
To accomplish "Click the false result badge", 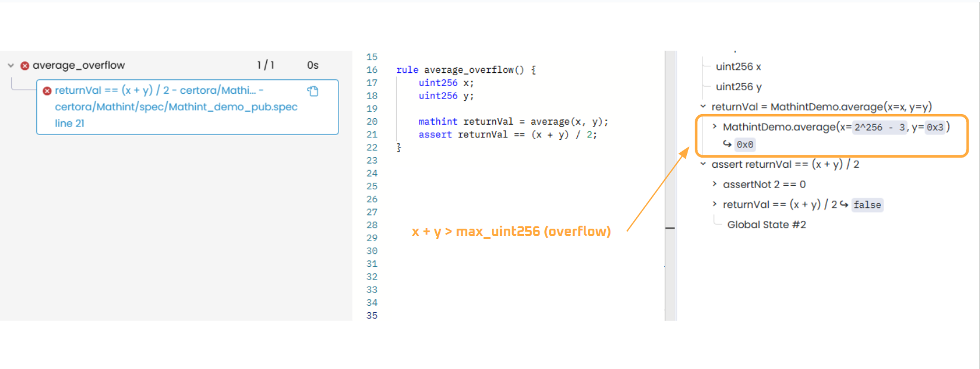I will [x=867, y=205].
